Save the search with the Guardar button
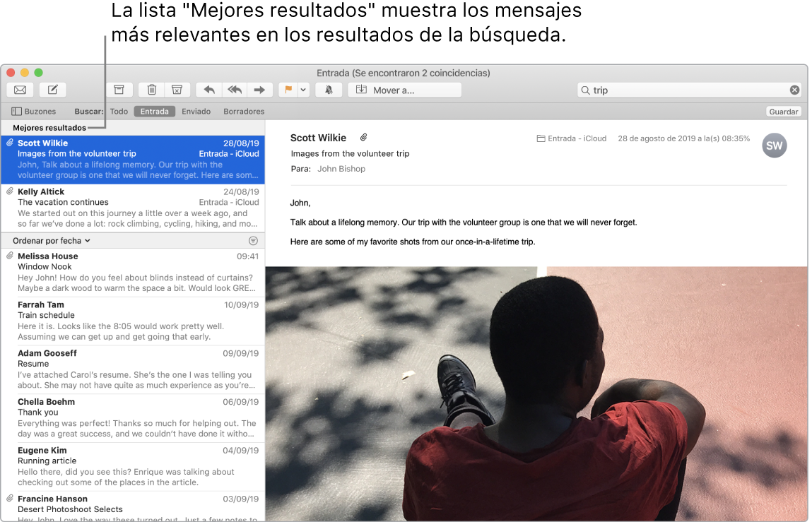Screen dimensions: 812x522 783,111
